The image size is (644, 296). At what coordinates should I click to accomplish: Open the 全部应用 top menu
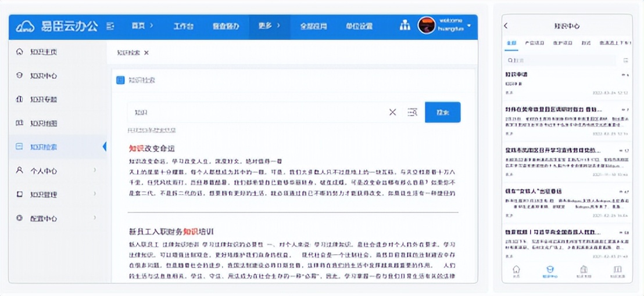[313, 26]
